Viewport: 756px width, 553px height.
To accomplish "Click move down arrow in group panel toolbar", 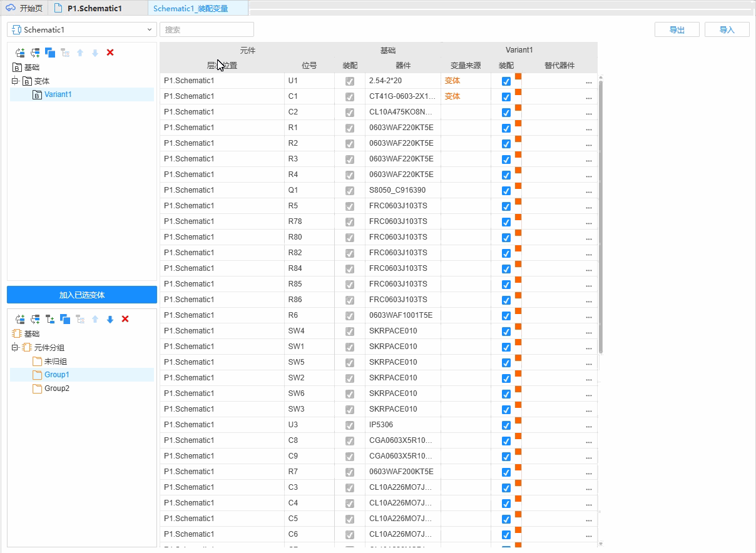I will point(110,319).
